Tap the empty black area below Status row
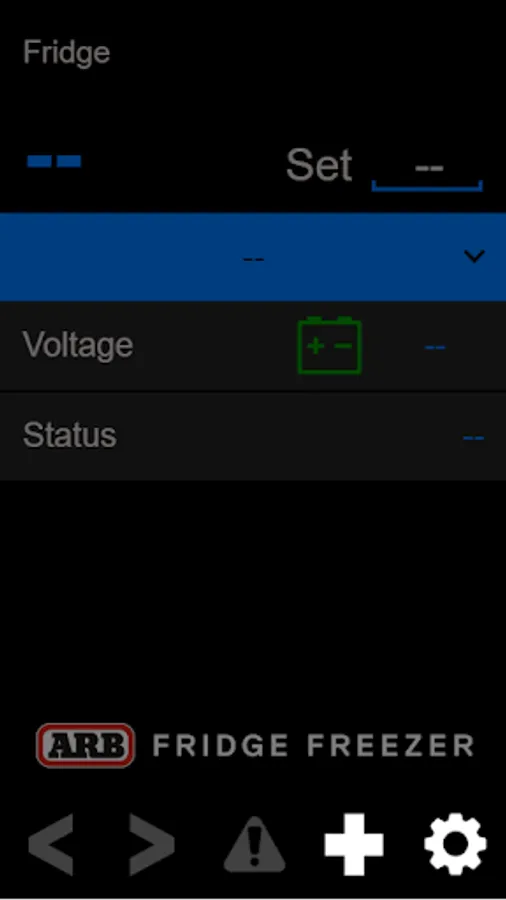This screenshot has height=900, width=506. (x=253, y=597)
